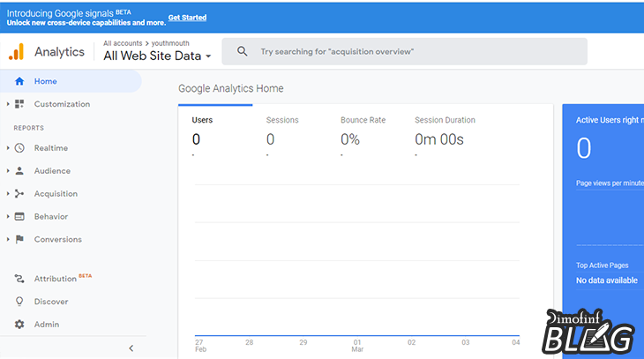This screenshot has height=359, width=644.
Task: Click the Admin gear icon
Action: click(19, 325)
